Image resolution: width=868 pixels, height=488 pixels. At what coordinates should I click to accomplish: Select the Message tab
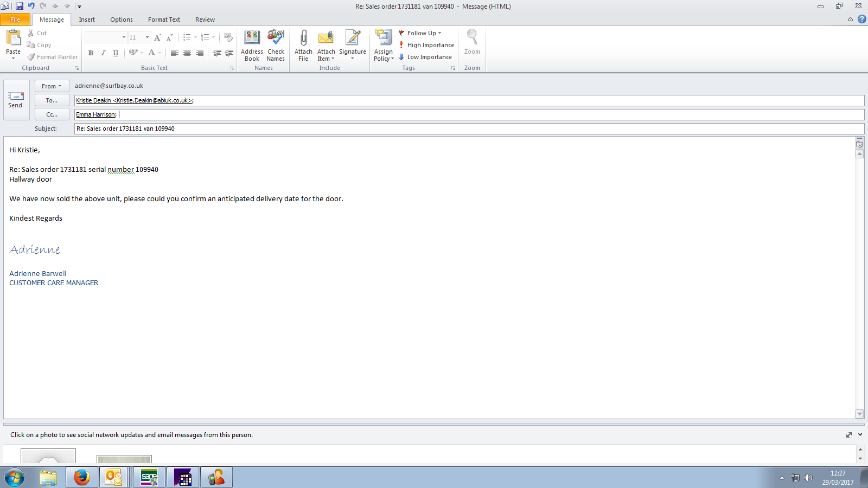click(52, 20)
